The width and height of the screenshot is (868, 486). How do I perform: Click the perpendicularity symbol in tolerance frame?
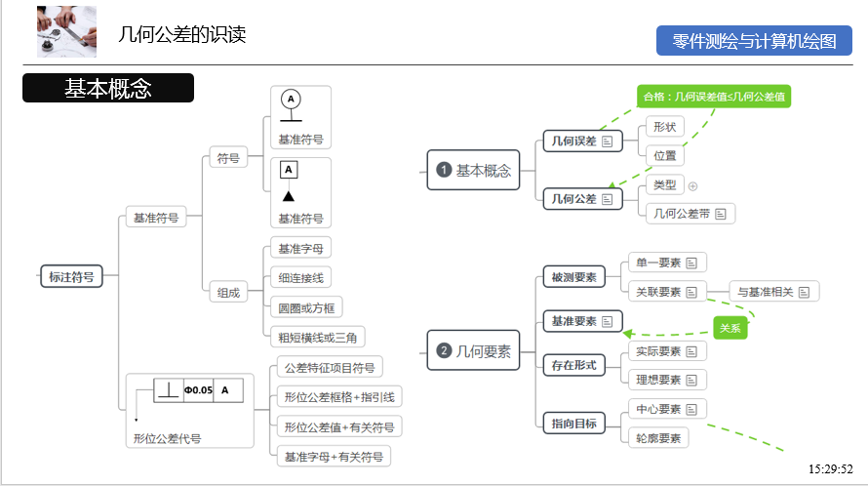(169, 390)
